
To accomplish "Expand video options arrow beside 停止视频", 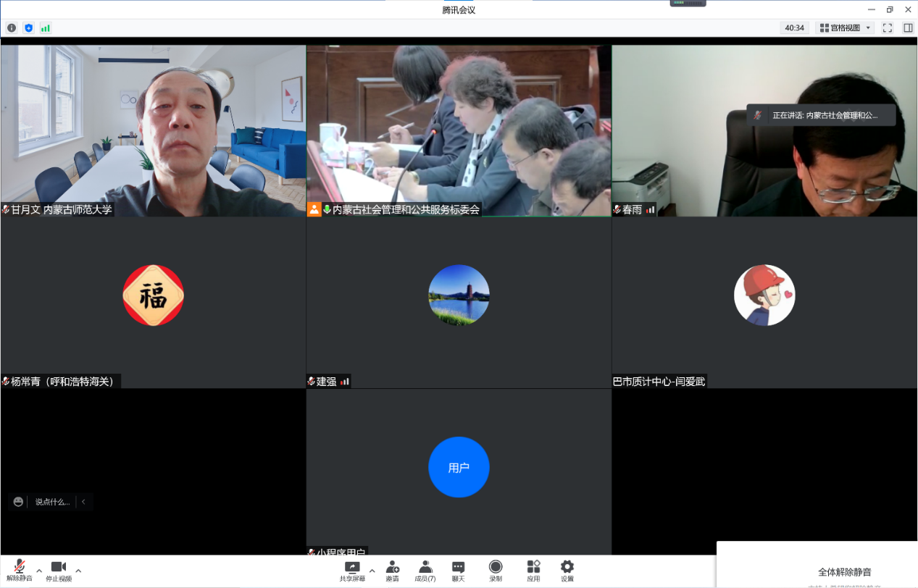I will pos(78,571).
